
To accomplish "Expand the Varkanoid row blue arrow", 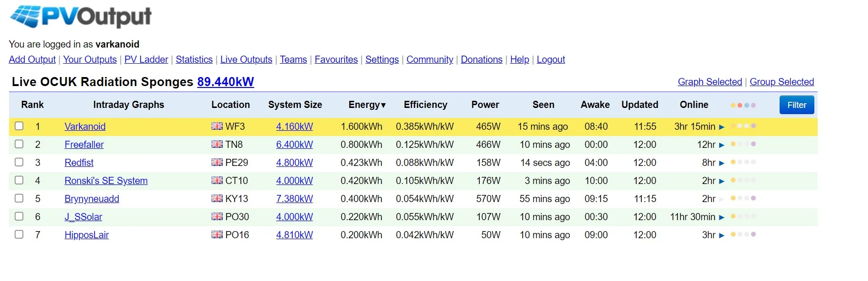I will 722,127.
